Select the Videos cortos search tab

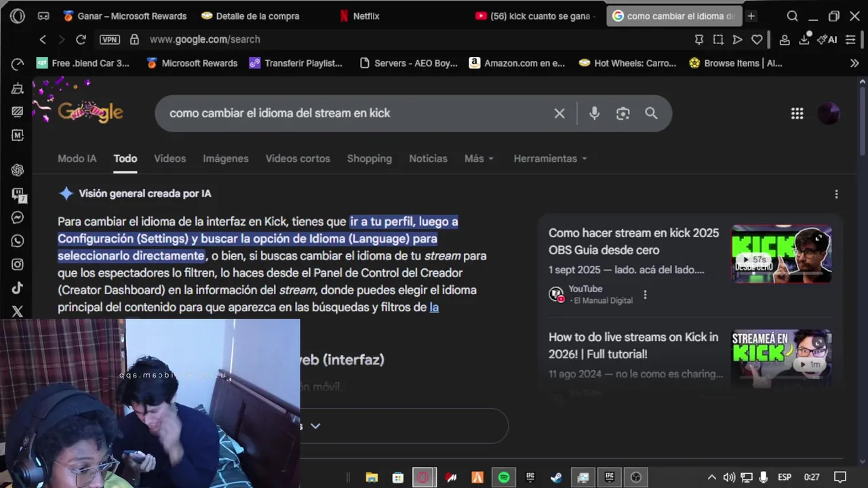(x=298, y=159)
